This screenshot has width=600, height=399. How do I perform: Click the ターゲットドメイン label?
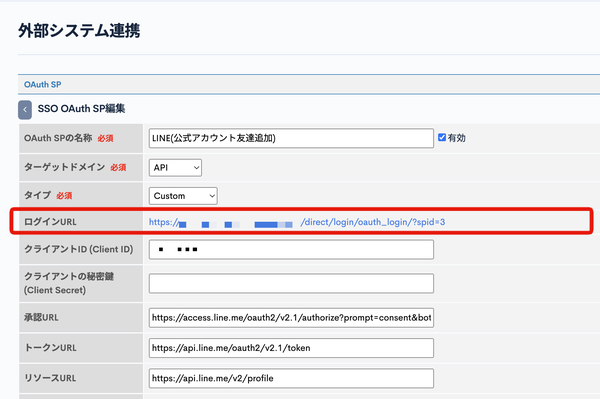coord(64,167)
